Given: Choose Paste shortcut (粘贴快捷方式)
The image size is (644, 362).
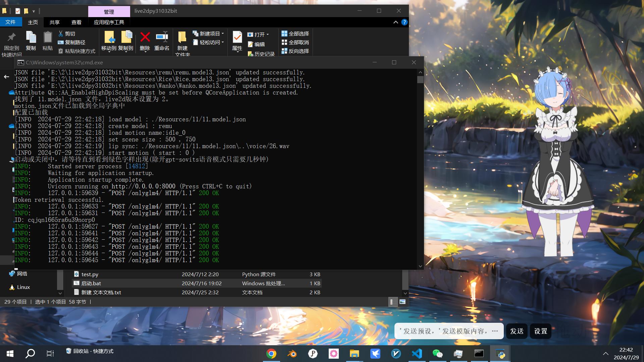Looking at the screenshot, I should click(77, 51).
